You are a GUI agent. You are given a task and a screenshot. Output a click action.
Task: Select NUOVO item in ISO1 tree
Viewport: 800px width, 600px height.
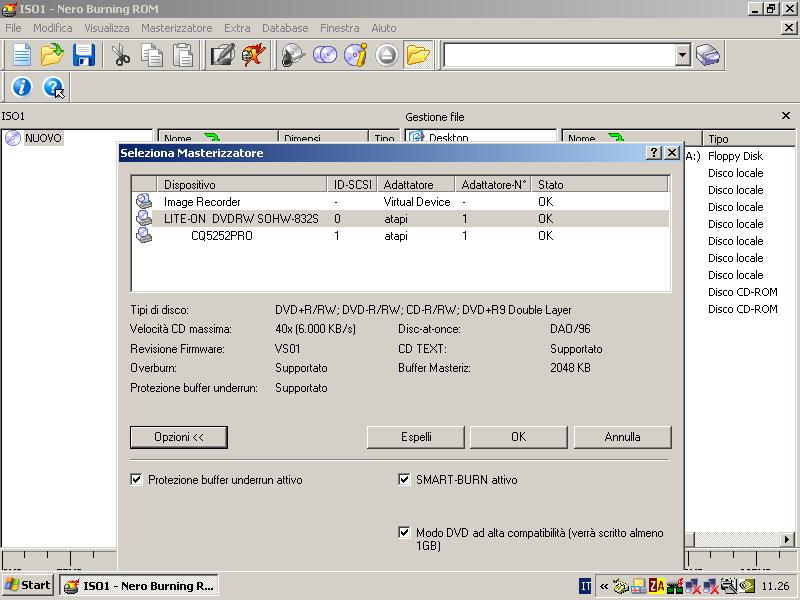point(43,138)
